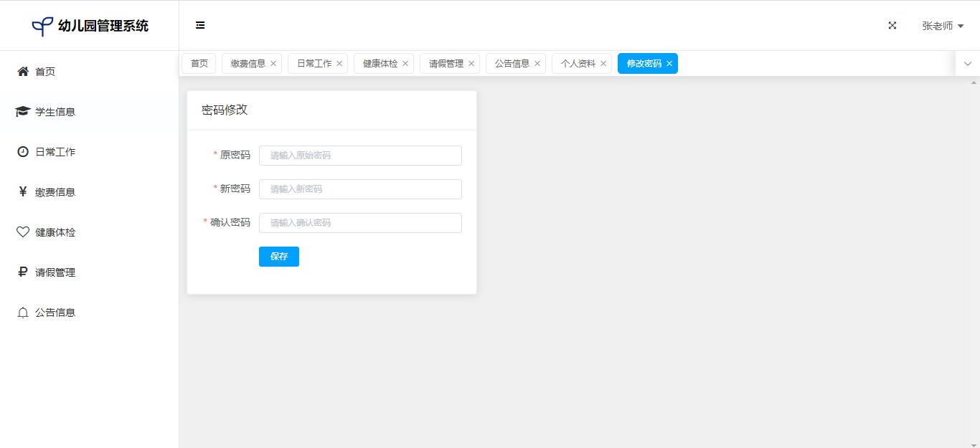Focus the 确认密码 input field
Image resolution: width=980 pixels, height=448 pixels.
click(360, 223)
